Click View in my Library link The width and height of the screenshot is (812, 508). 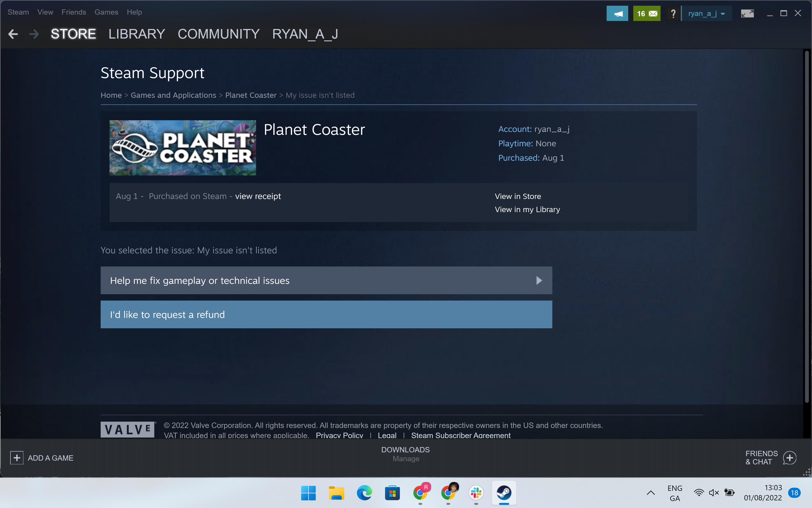tap(527, 210)
